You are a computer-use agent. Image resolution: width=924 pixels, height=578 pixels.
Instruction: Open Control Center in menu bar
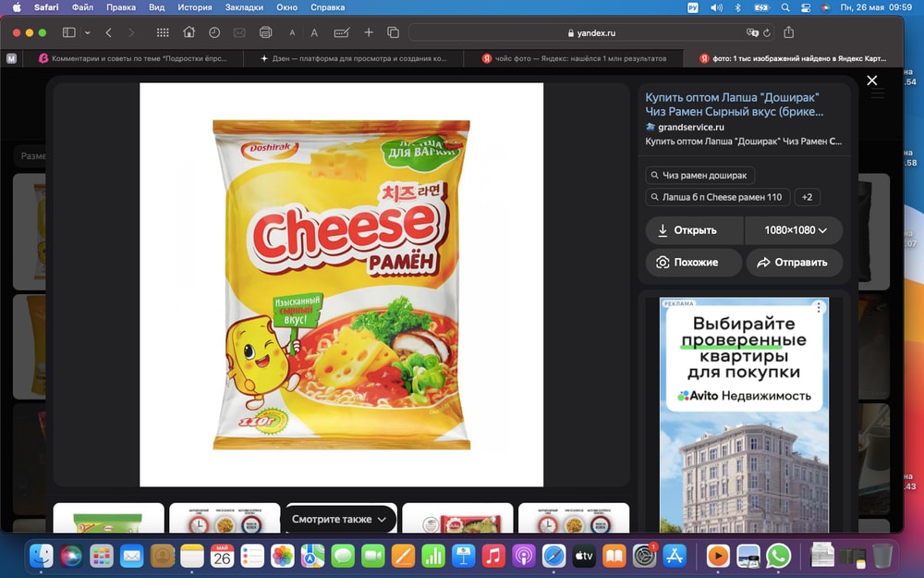(x=806, y=7)
